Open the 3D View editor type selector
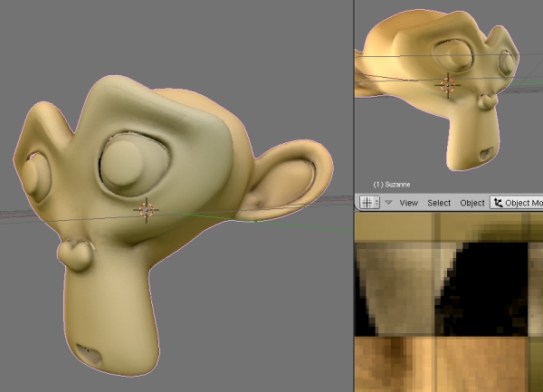The height and width of the screenshot is (392, 543). 369,203
